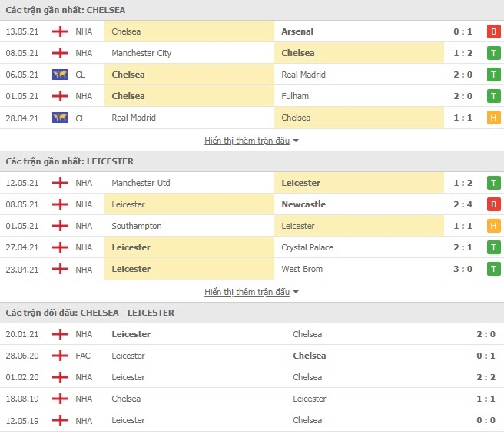The height and width of the screenshot is (434, 504).
Task: Click 'Hiển thị thêm trận đấu' under Chelsea section
Action: (x=247, y=141)
